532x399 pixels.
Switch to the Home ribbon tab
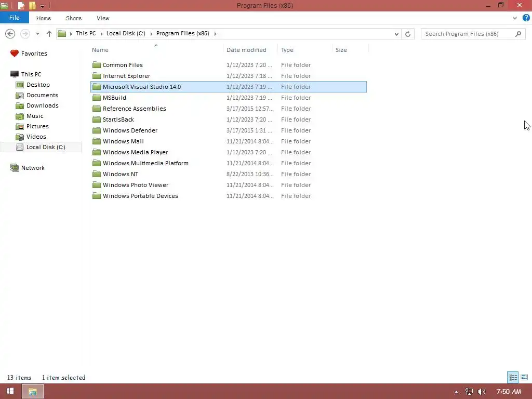pos(44,18)
